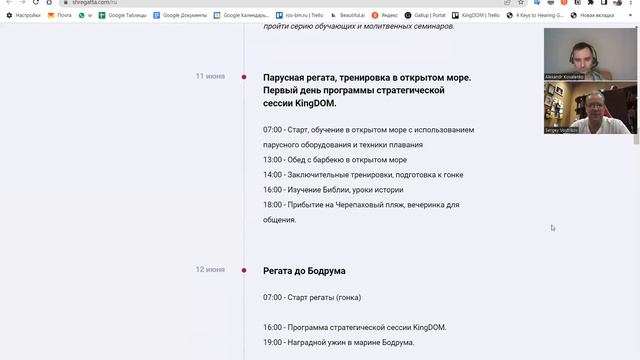Click the page vertical scrollbar thumb

(x=636, y=86)
